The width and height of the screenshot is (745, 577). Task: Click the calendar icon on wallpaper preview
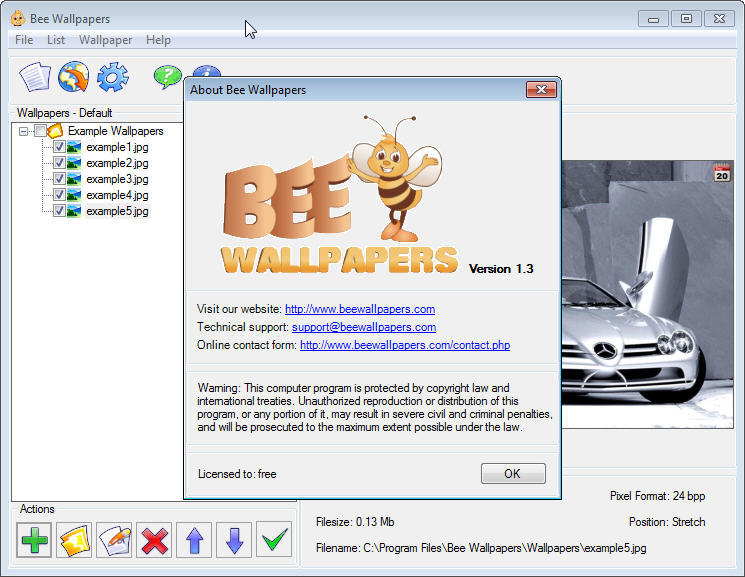click(x=722, y=172)
